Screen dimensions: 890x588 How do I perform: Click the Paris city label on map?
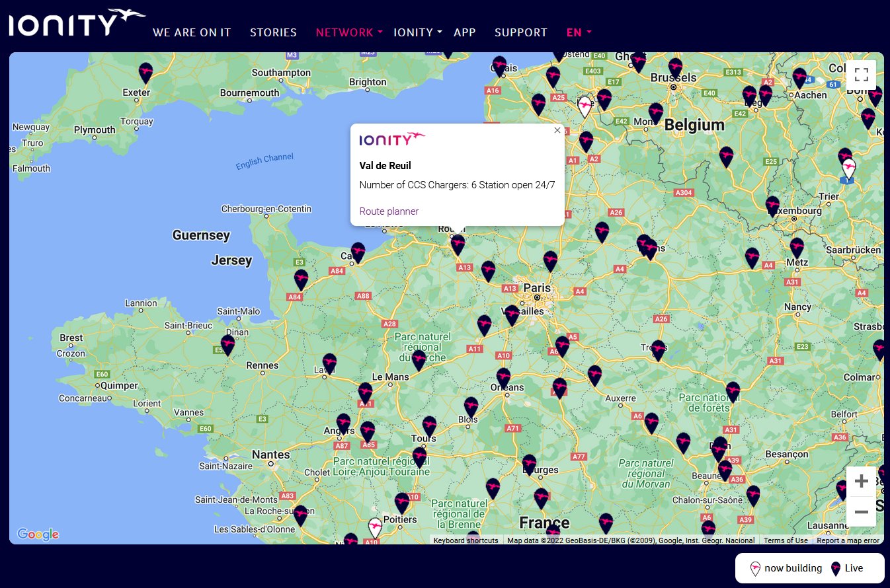pyautogui.click(x=537, y=288)
